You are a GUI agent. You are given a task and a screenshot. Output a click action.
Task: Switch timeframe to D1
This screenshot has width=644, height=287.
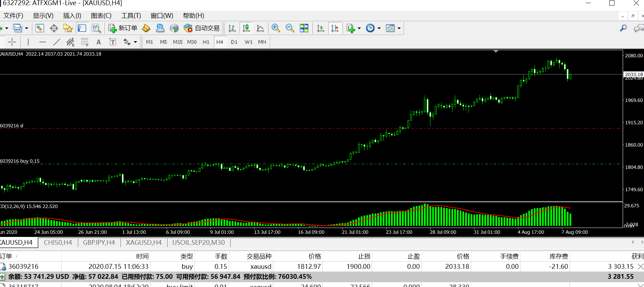(x=234, y=42)
